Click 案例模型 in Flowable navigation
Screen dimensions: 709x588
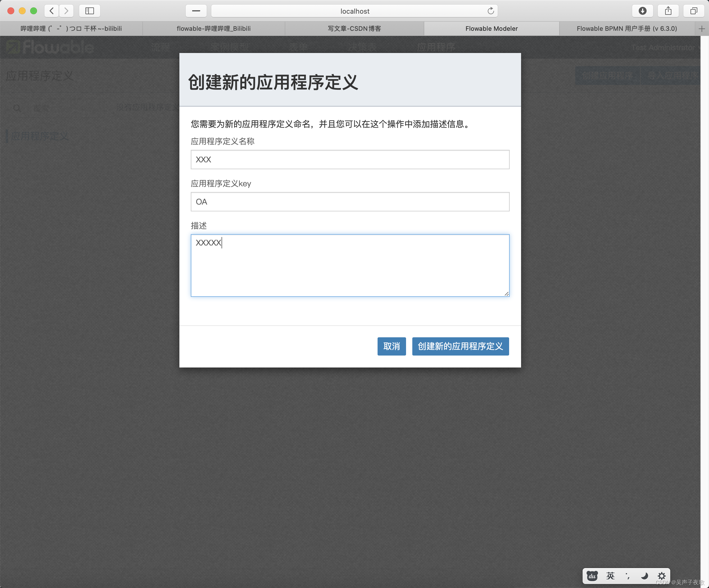tap(229, 47)
